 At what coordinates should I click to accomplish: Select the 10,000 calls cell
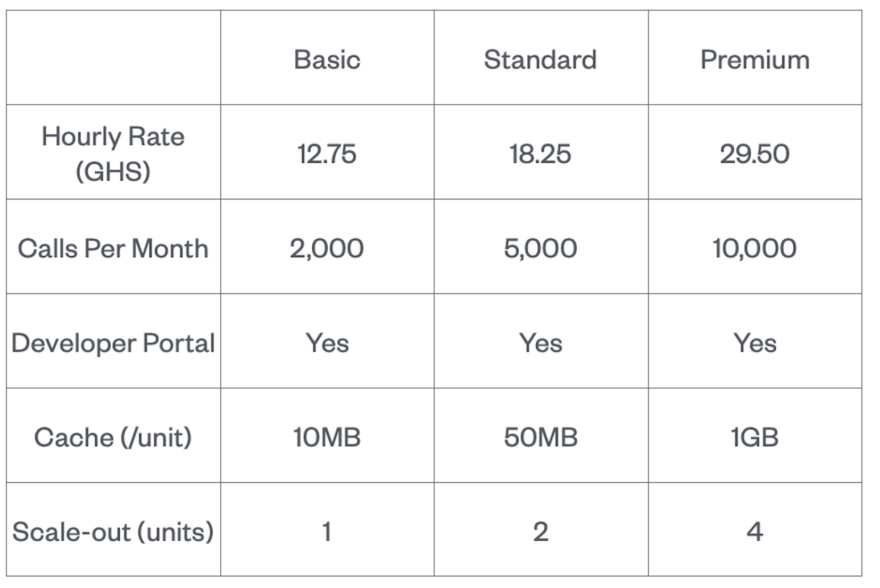pos(754,248)
